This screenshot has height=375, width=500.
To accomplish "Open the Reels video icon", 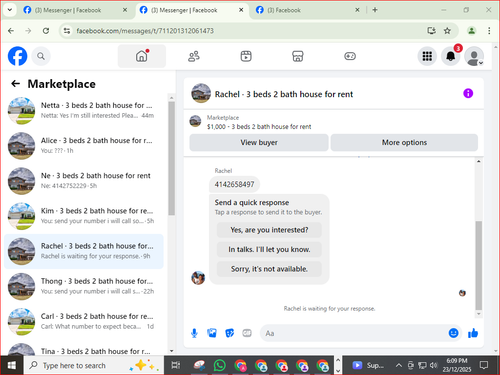I will point(246,56).
